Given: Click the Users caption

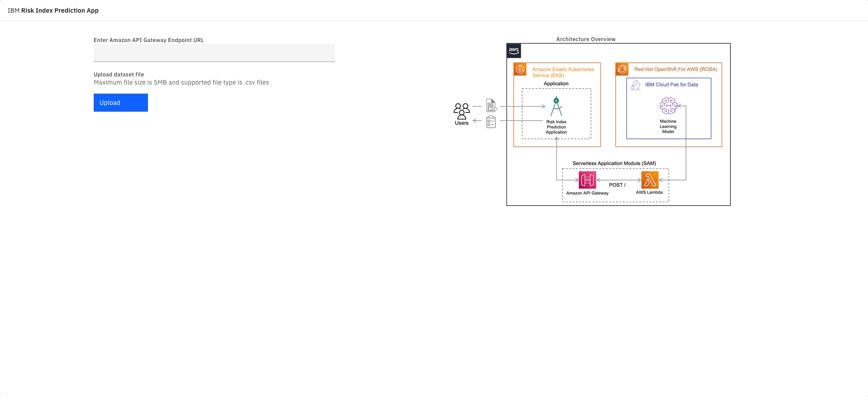Looking at the screenshot, I should (462, 123).
